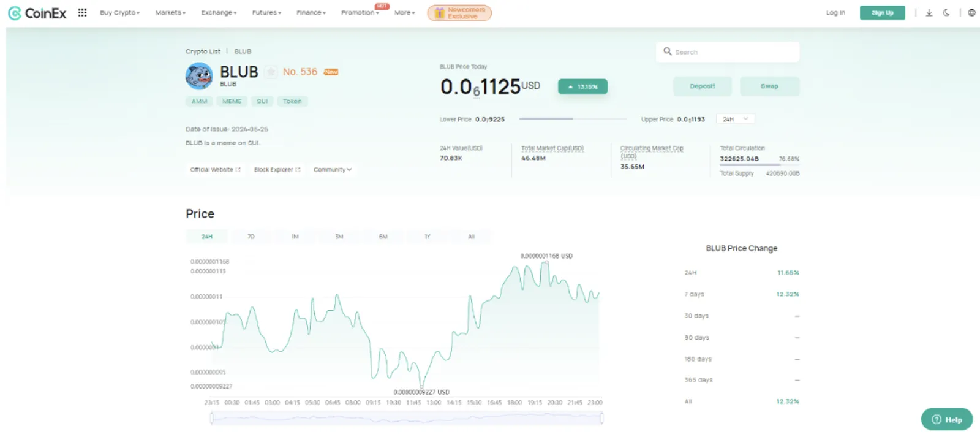Click right handle of chart range slider
Screen dimensions: 980x445
click(x=602, y=419)
